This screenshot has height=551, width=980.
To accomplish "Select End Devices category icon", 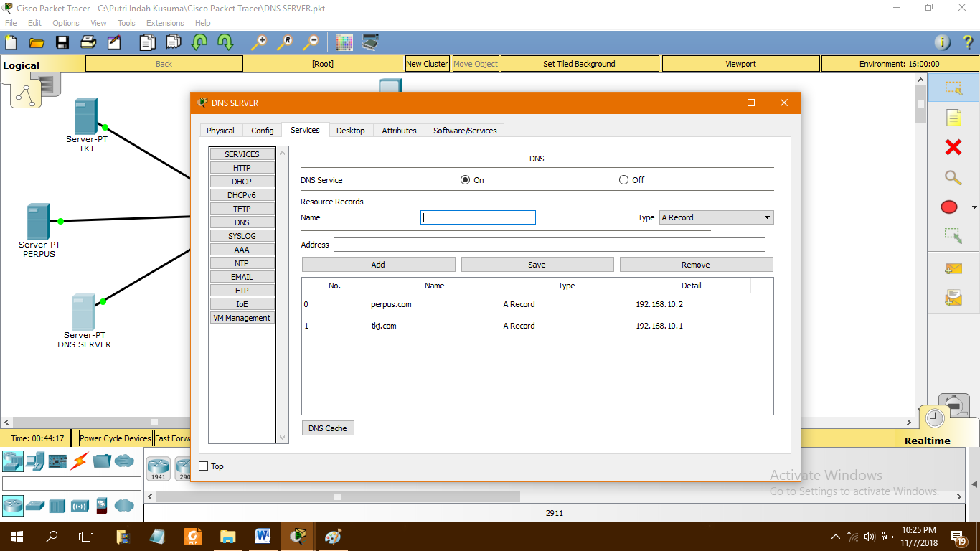I will pos(34,461).
